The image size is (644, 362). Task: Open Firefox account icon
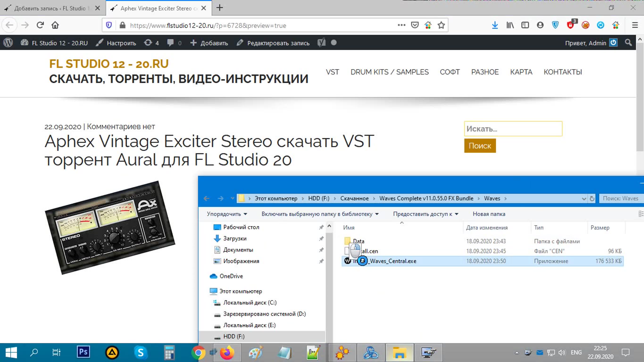(x=540, y=25)
